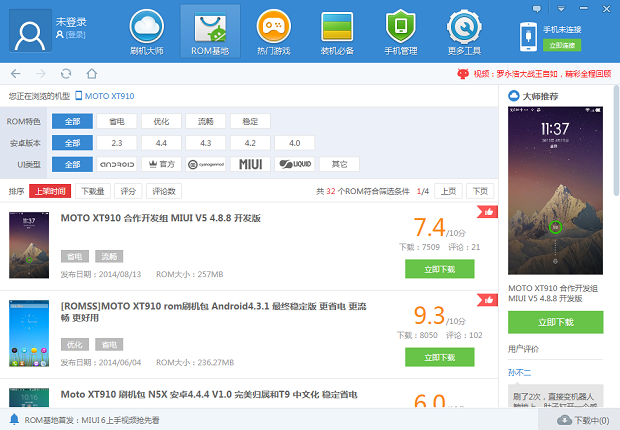Filter UI type by 其它
Image resolution: width=620 pixels, height=430 pixels.
tap(339, 164)
